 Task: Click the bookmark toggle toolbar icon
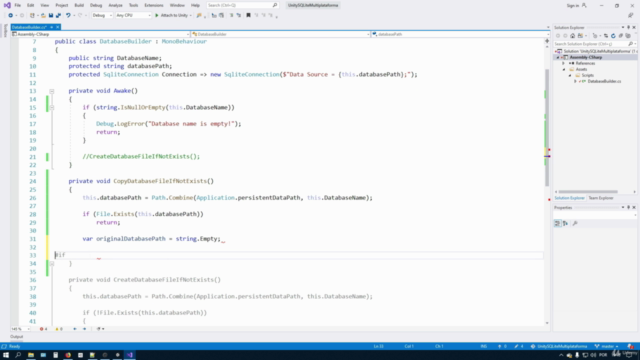[248, 16]
